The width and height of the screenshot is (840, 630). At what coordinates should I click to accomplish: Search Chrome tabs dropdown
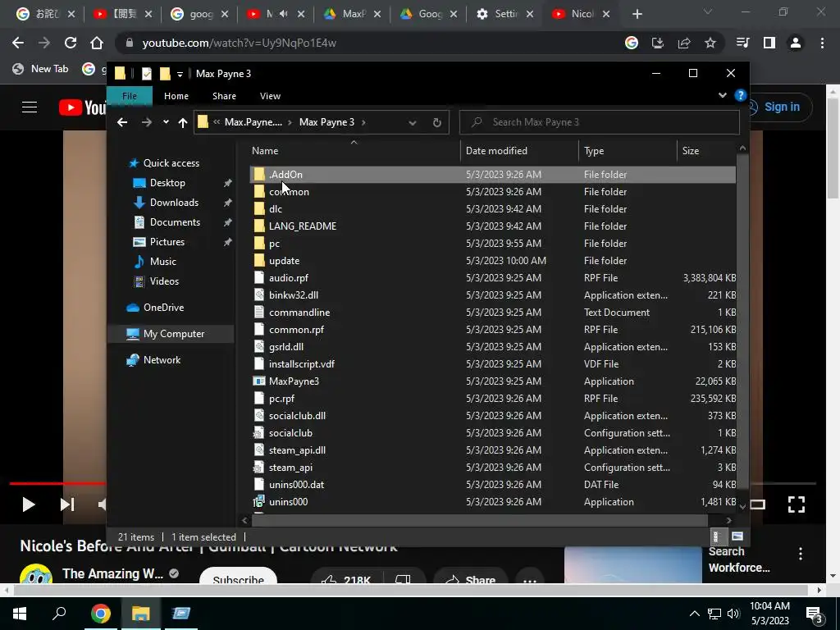pos(708,12)
